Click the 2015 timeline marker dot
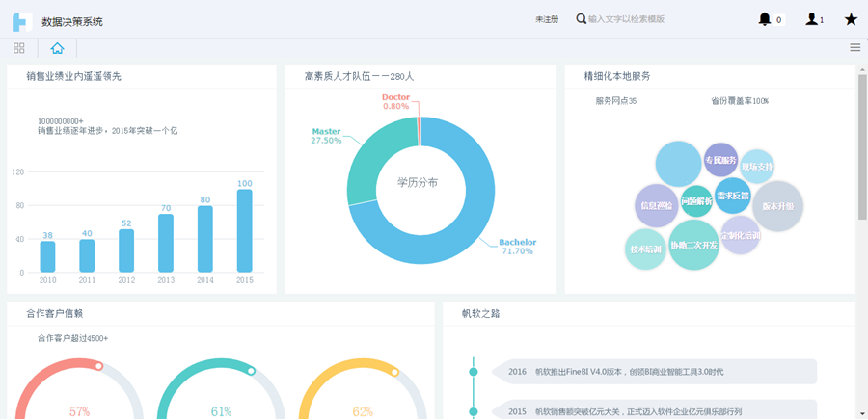 (474, 411)
